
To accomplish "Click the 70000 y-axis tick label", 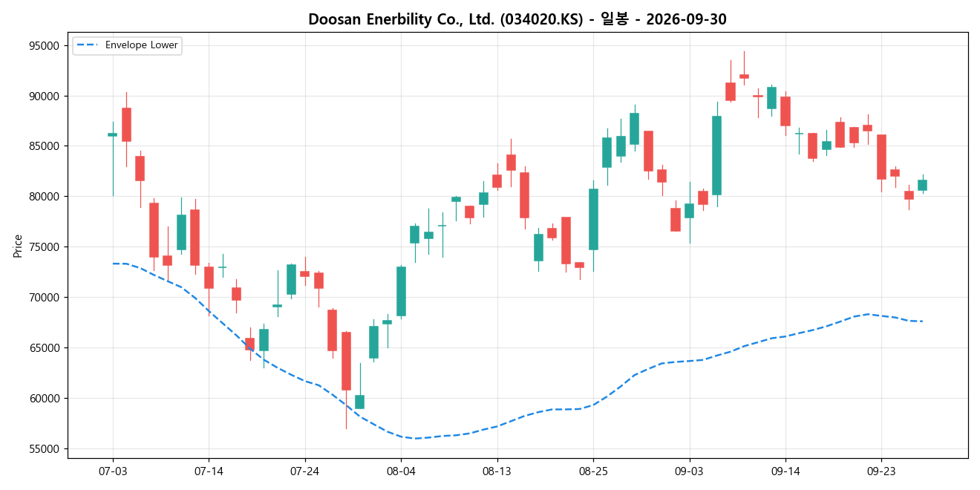I will point(44,298).
